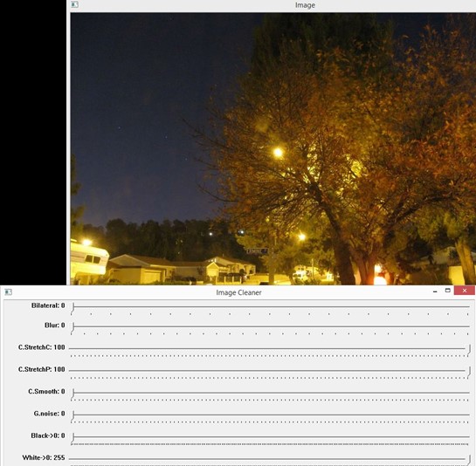Click the 'C.Smooth: 0' label
Image resolution: width=476 pixels, height=466 pixels.
click(x=46, y=391)
